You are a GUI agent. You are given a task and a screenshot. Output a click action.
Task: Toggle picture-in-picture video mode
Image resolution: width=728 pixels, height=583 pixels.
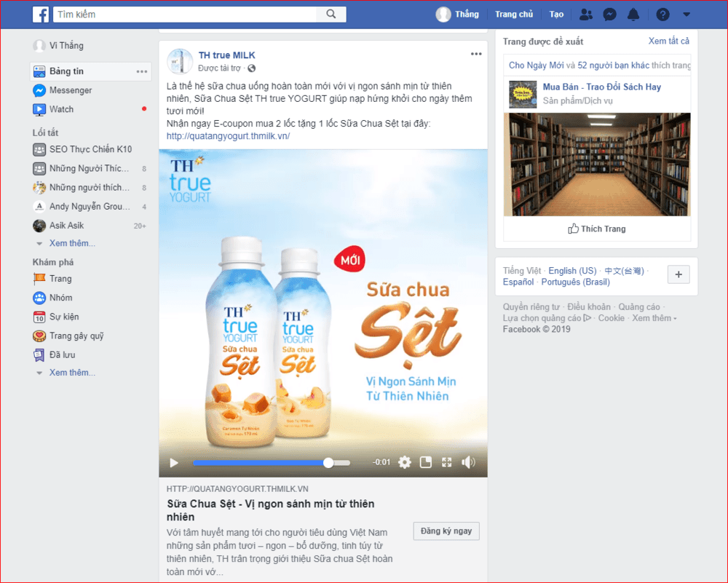click(426, 462)
